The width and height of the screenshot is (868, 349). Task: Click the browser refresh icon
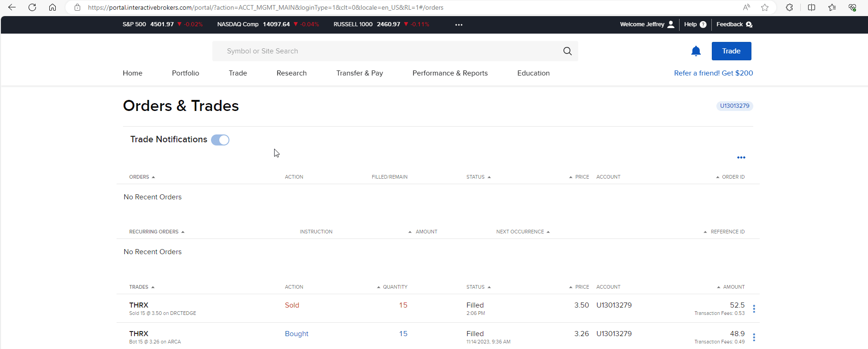pyautogui.click(x=32, y=7)
